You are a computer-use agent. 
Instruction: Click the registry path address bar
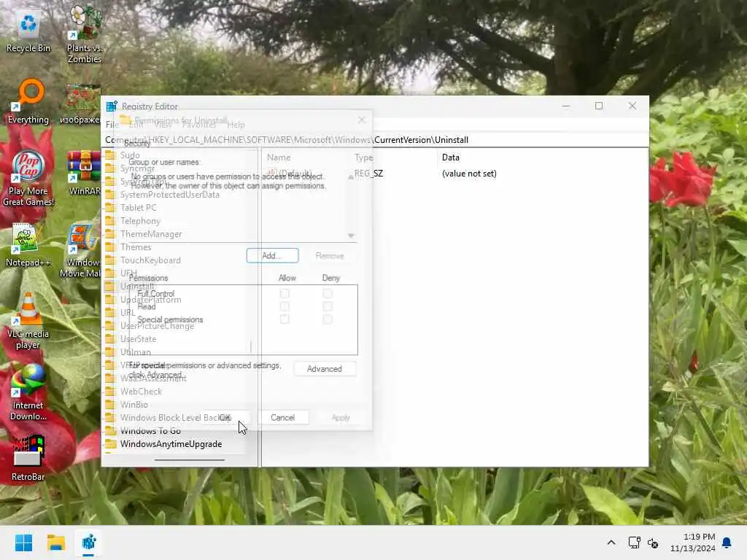click(x=376, y=140)
